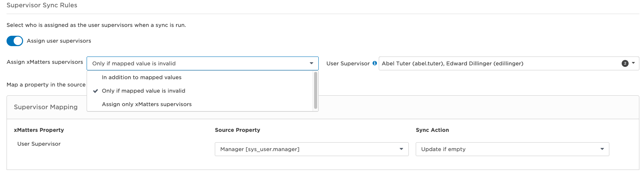This screenshot has width=644, height=173.
Task: Select Assign only xMatters supervisors option
Action: click(200, 104)
